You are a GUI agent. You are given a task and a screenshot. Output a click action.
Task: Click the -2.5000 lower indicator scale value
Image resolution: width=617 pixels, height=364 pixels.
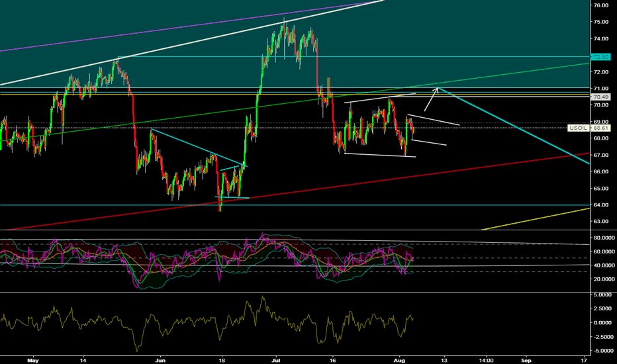(x=604, y=337)
